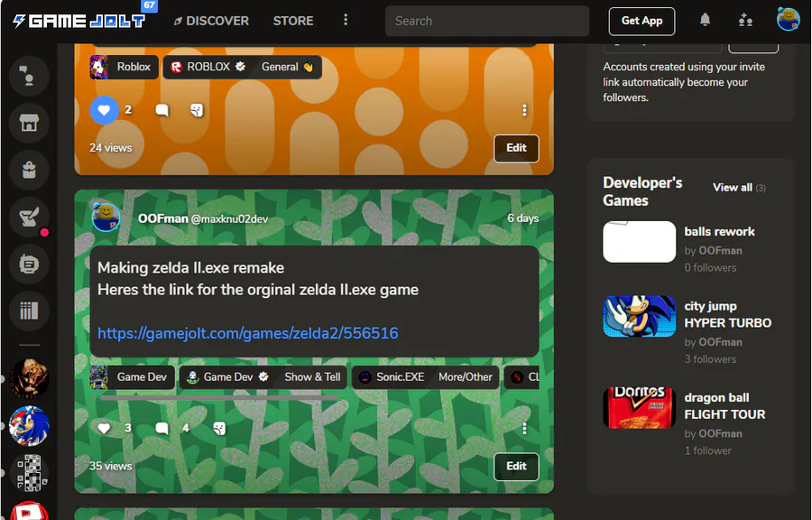Open balls rework game title

(x=719, y=231)
